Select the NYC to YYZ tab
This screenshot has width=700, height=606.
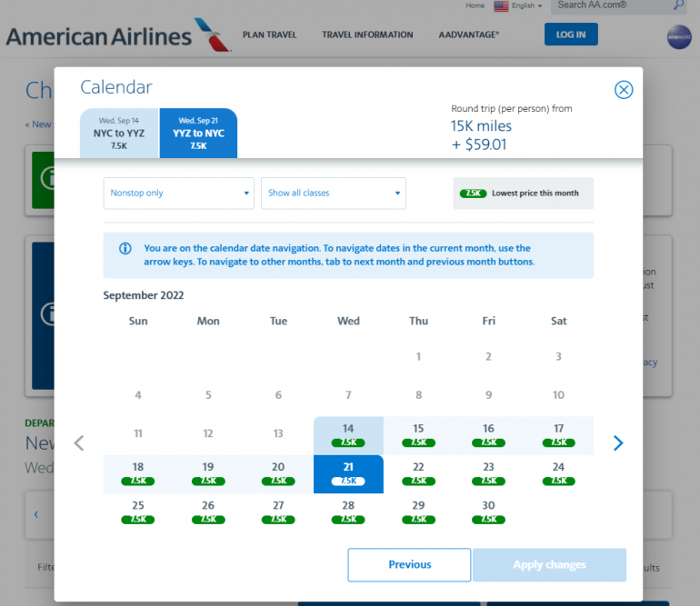119,133
